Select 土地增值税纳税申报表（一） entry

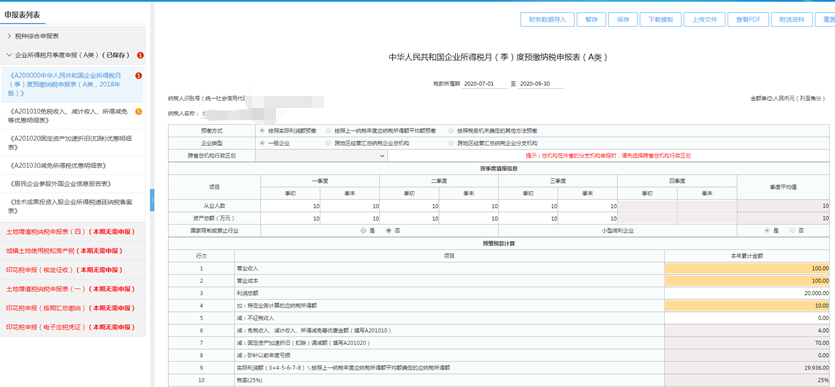[x=72, y=289]
